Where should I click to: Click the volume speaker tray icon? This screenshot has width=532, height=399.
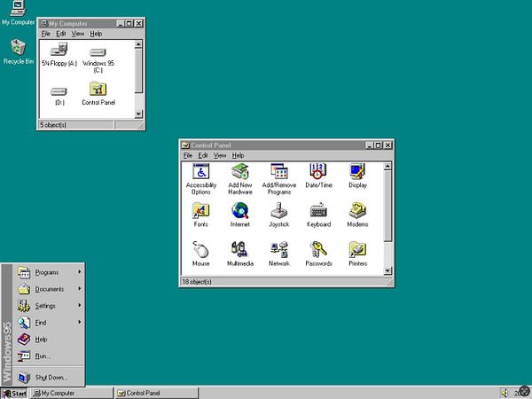pyautogui.click(x=505, y=393)
